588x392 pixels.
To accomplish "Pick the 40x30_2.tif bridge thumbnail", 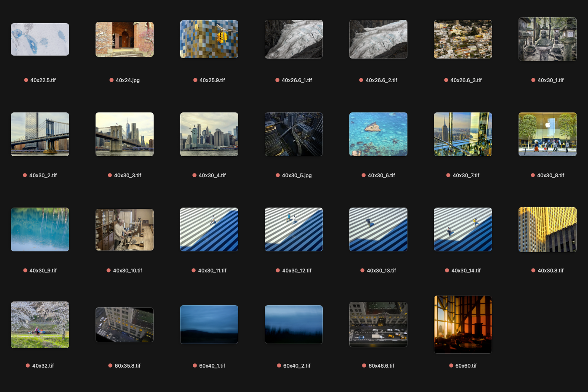I will [40, 134].
